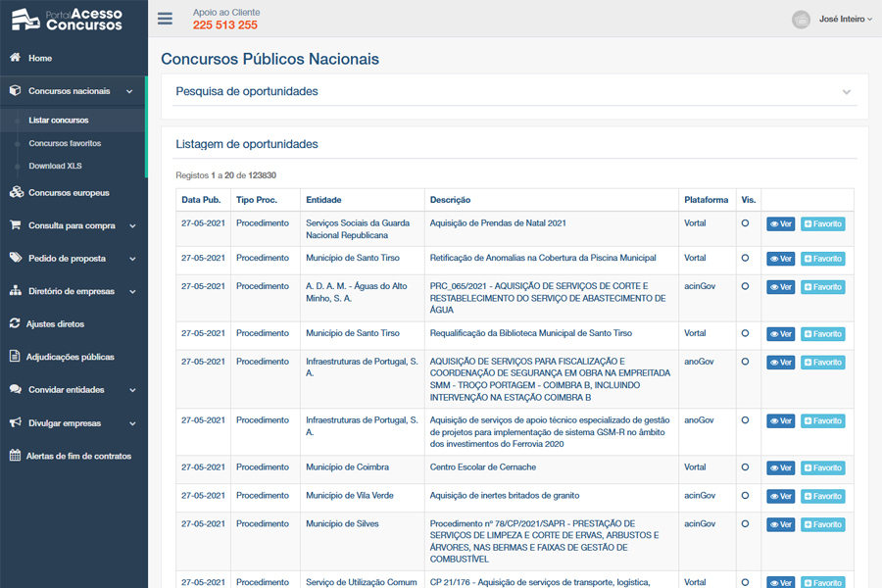
Task: Go to Home in sidebar
Action: click(x=40, y=58)
